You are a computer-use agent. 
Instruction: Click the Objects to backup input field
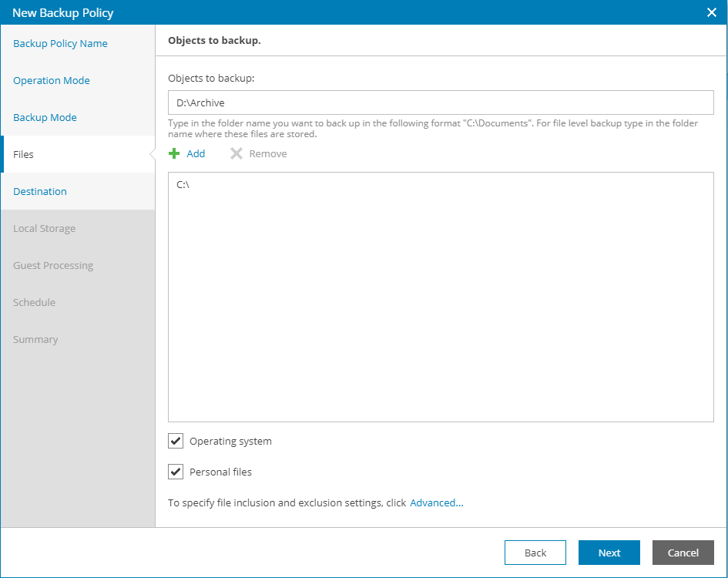(x=441, y=102)
